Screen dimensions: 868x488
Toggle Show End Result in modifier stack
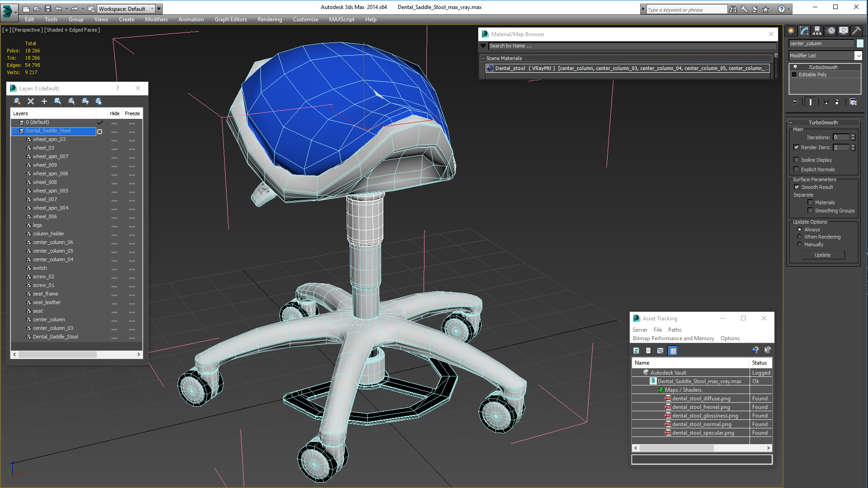[811, 102]
